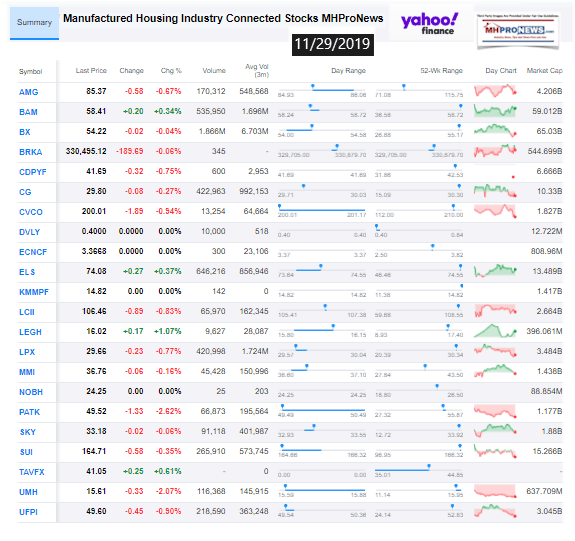The height and width of the screenshot is (541, 575).
Task: Open the AMG day chart sparkline
Action: [495, 91]
